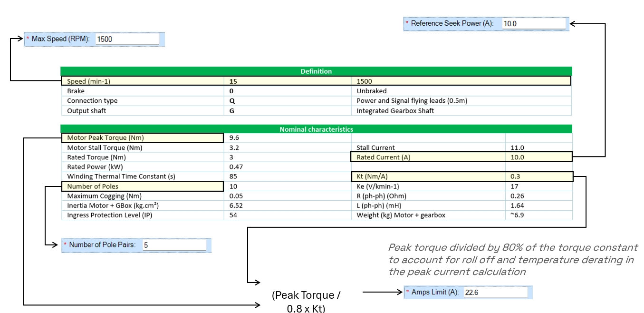Click the inertia value 6.52

tap(236, 205)
